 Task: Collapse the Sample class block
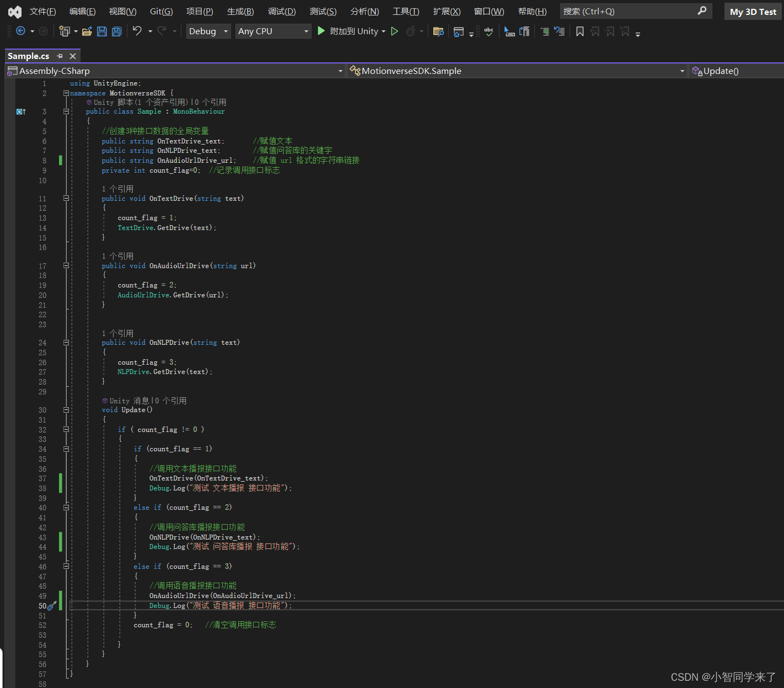[66, 111]
